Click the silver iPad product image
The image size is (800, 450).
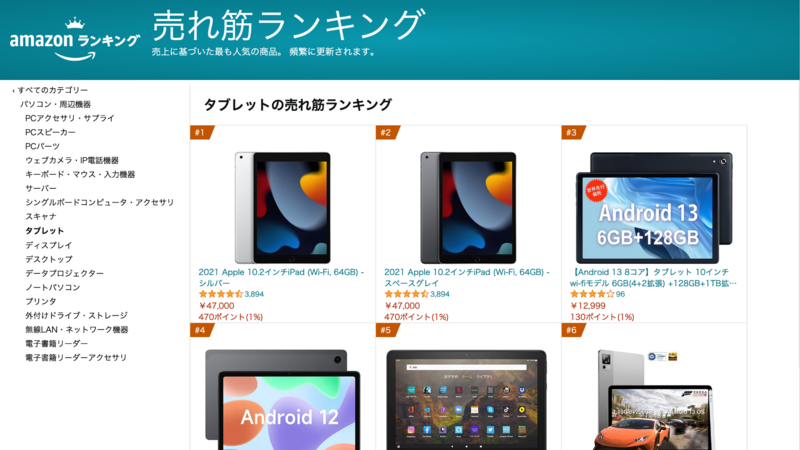pyautogui.click(x=283, y=208)
